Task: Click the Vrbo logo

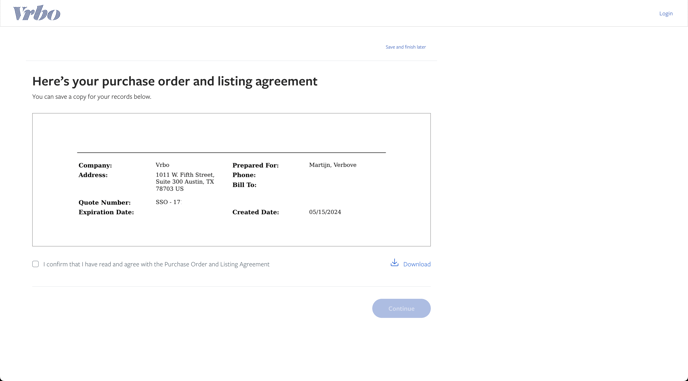Action: [x=37, y=14]
